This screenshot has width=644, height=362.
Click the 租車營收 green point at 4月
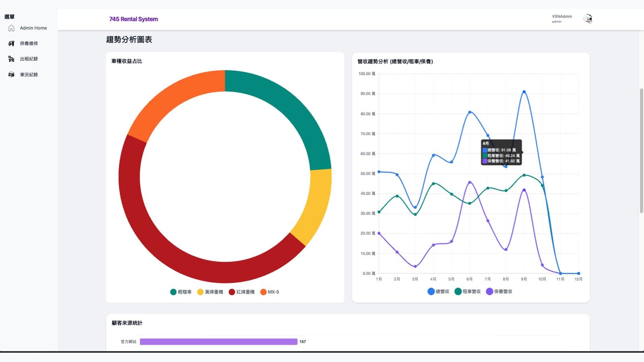point(433,183)
